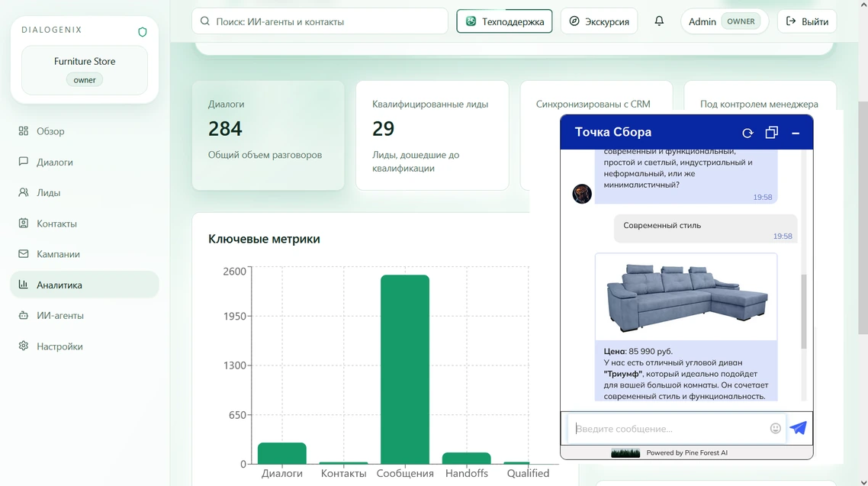
Task: Open Контакты in the sidebar
Action: pos(84,224)
